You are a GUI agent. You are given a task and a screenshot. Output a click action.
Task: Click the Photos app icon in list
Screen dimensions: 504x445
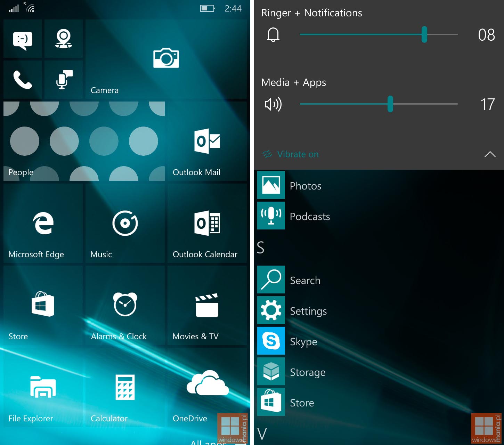click(271, 185)
